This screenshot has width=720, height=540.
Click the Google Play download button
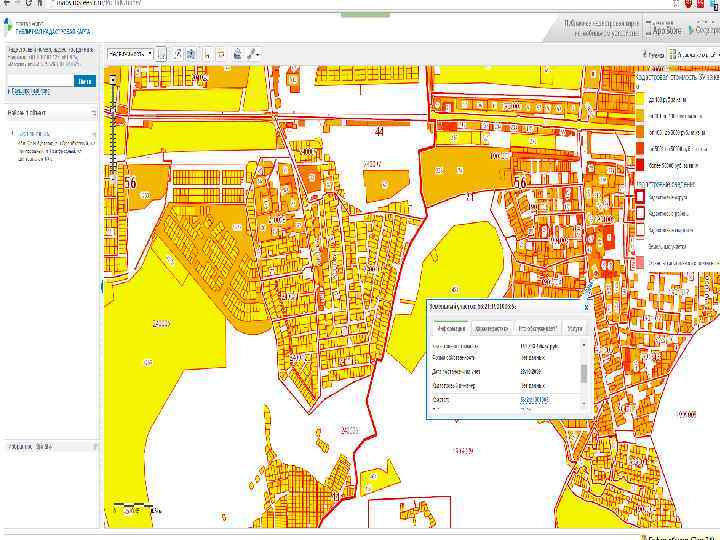(x=703, y=28)
